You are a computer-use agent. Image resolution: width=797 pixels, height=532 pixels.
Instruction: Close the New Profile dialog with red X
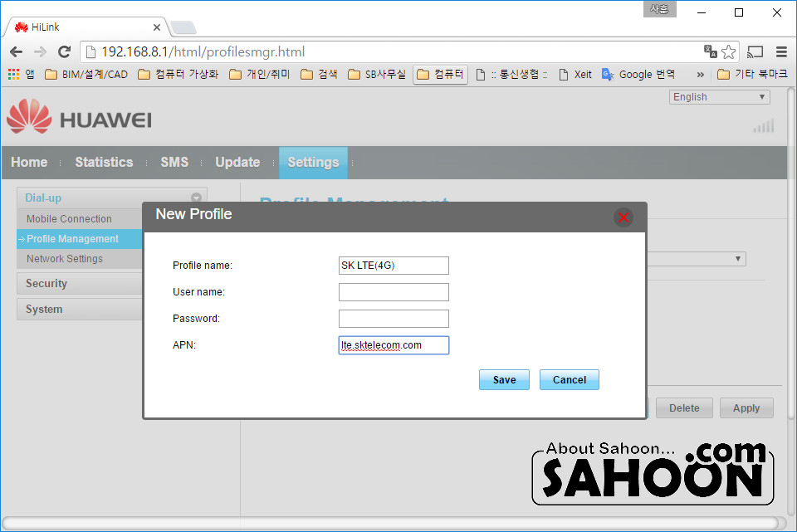coord(623,217)
